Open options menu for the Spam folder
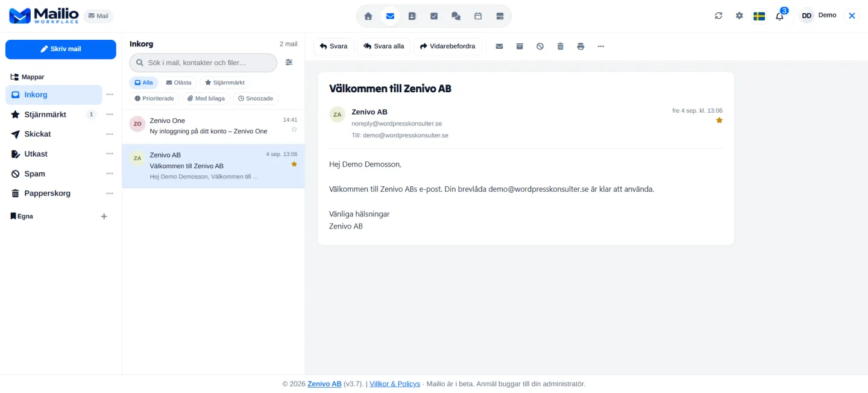This screenshot has width=868, height=393. point(110,174)
